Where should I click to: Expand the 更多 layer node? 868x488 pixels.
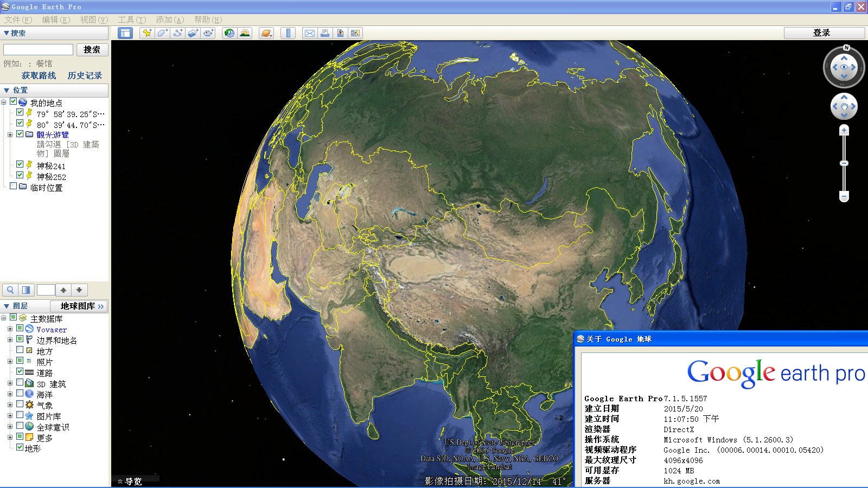(x=10, y=437)
